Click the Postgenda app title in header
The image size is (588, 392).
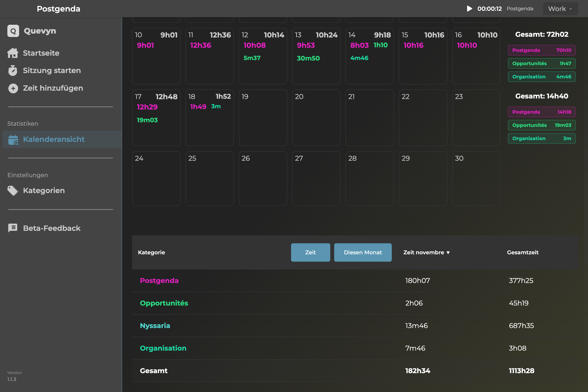point(59,9)
